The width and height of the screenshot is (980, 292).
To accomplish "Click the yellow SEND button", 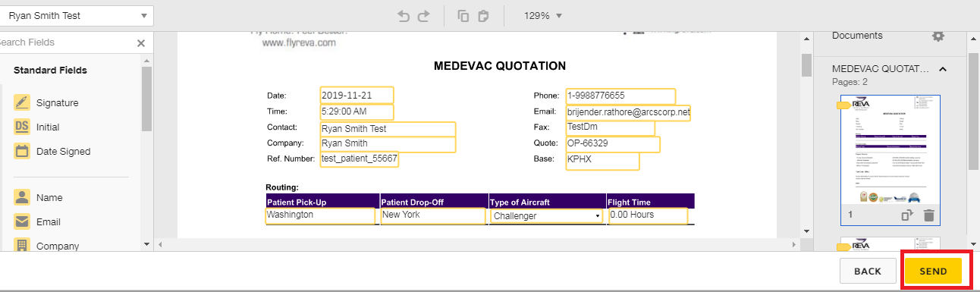I will pyautogui.click(x=933, y=271).
